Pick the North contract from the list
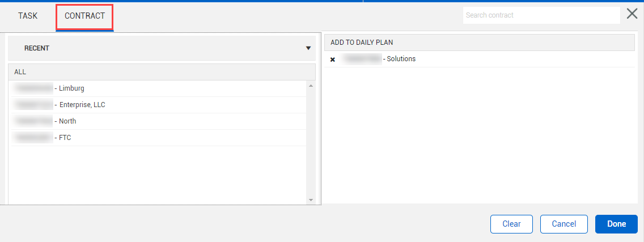Viewport: 644px width, 242px height. click(x=67, y=121)
